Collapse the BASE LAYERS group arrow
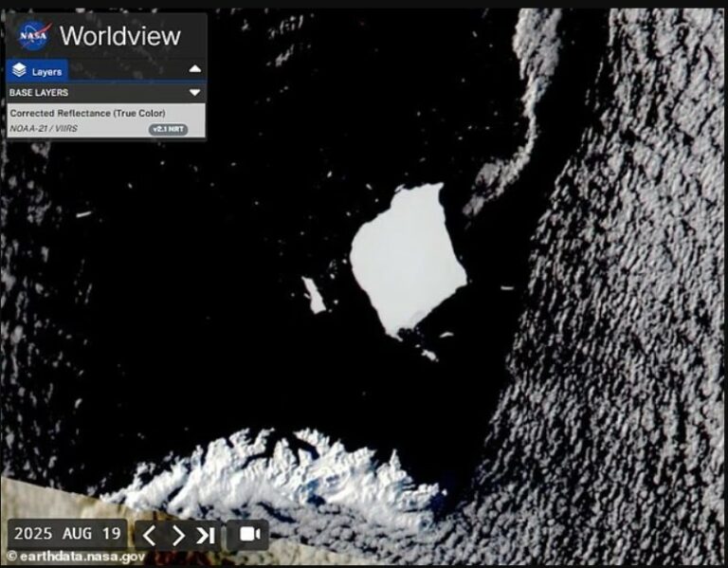This screenshot has width=728, height=568. (x=194, y=93)
